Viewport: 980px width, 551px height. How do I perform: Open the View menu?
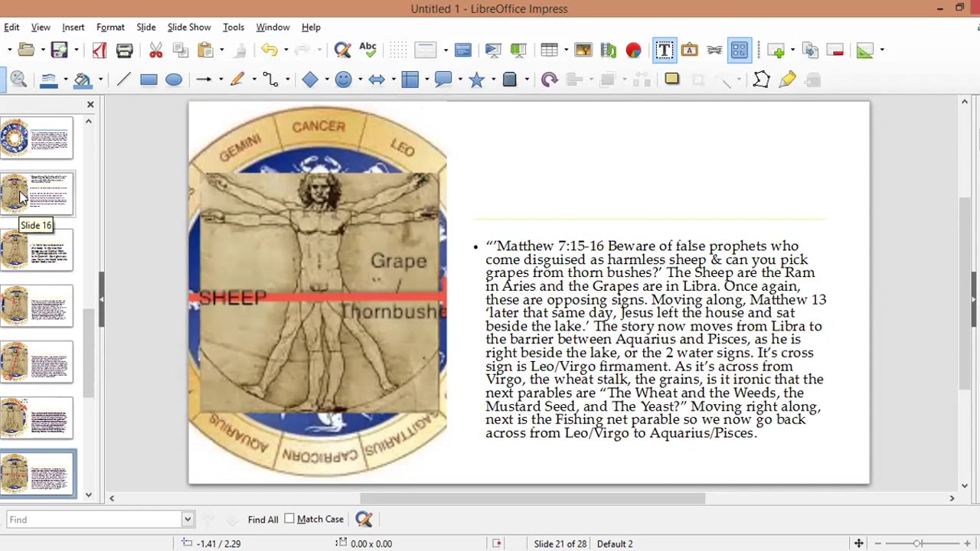pyautogui.click(x=41, y=27)
